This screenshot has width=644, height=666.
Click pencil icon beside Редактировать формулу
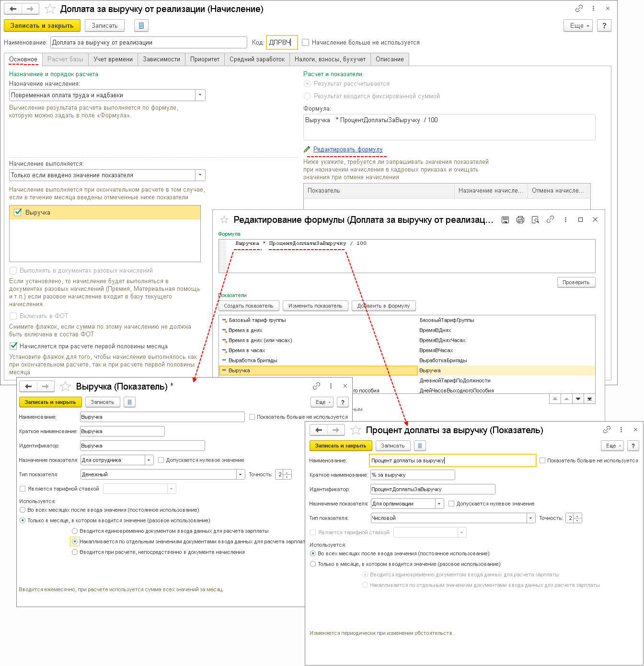pos(307,149)
